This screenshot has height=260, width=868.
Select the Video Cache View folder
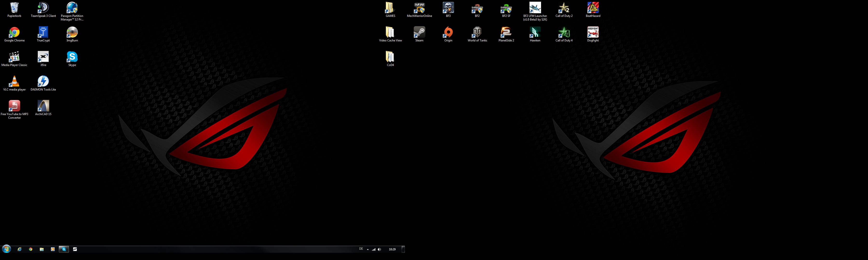(x=390, y=34)
